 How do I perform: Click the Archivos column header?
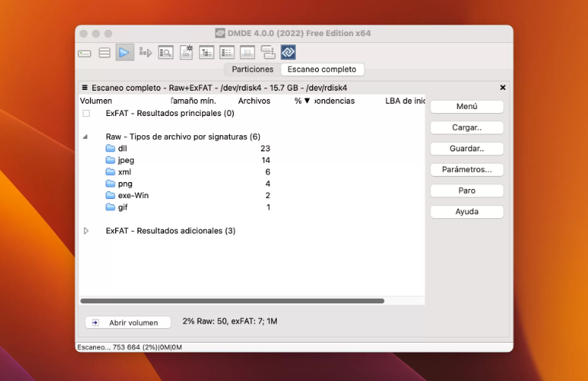[254, 101]
